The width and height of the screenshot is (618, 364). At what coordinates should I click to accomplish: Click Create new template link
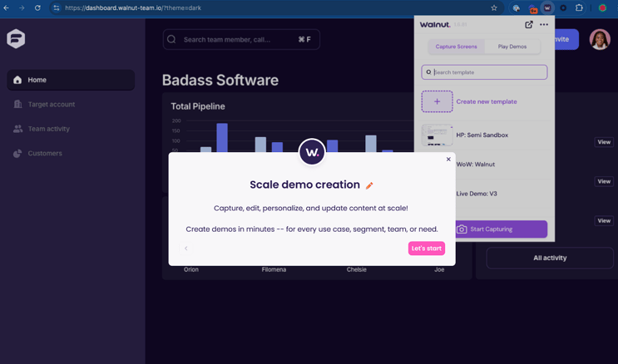pyautogui.click(x=487, y=101)
